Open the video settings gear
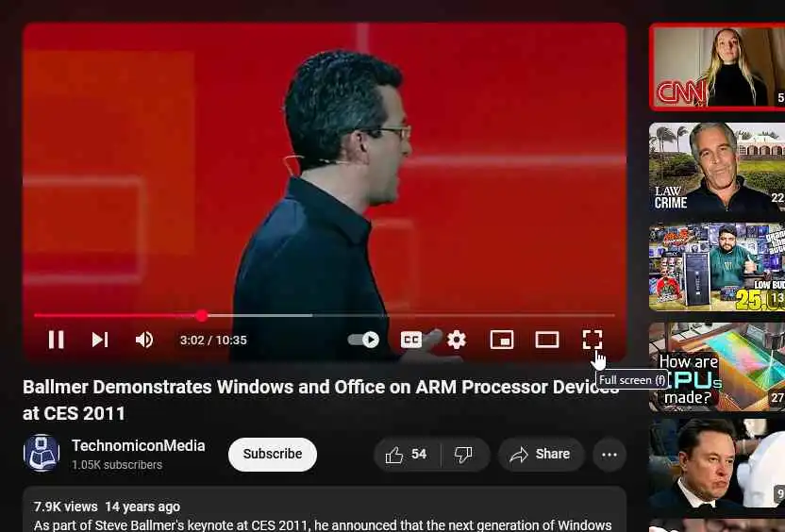The image size is (785, 532). point(456,340)
